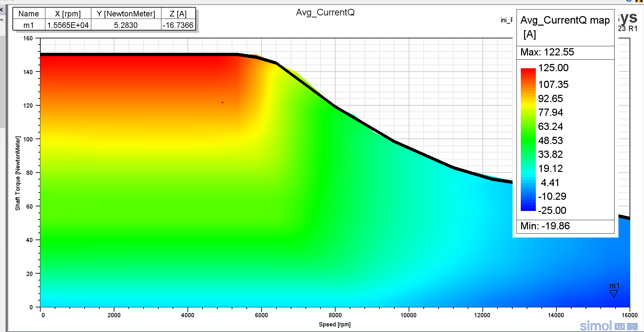Click the Z value -16.7366 cell
Image resolution: width=644 pixels, height=332 pixels.
[x=178, y=25]
